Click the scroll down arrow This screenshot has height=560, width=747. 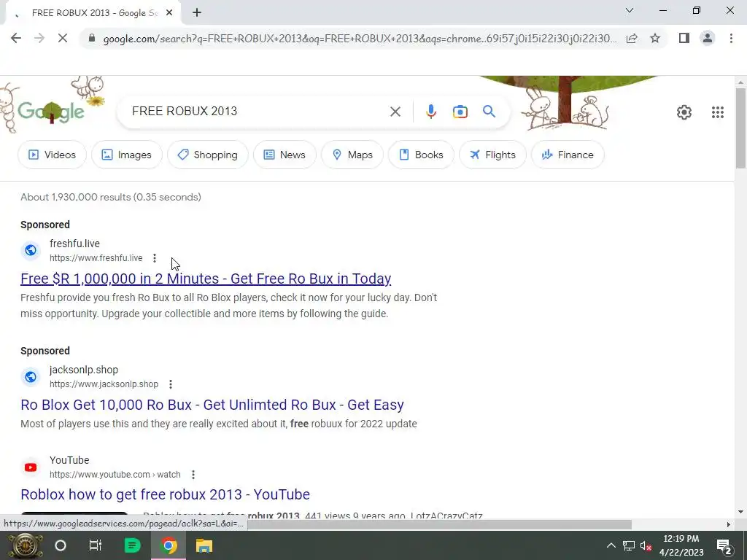pyautogui.click(x=741, y=513)
